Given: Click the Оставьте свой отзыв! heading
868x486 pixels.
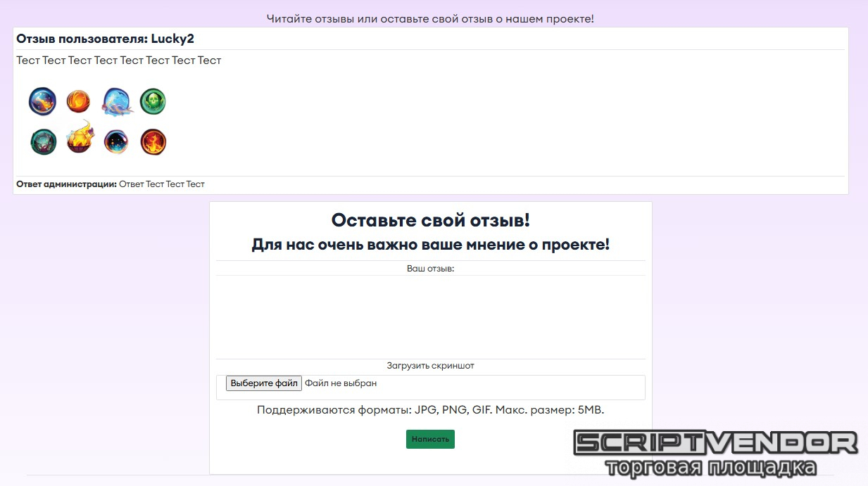Looking at the screenshot, I should pyautogui.click(x=430, y=220).
